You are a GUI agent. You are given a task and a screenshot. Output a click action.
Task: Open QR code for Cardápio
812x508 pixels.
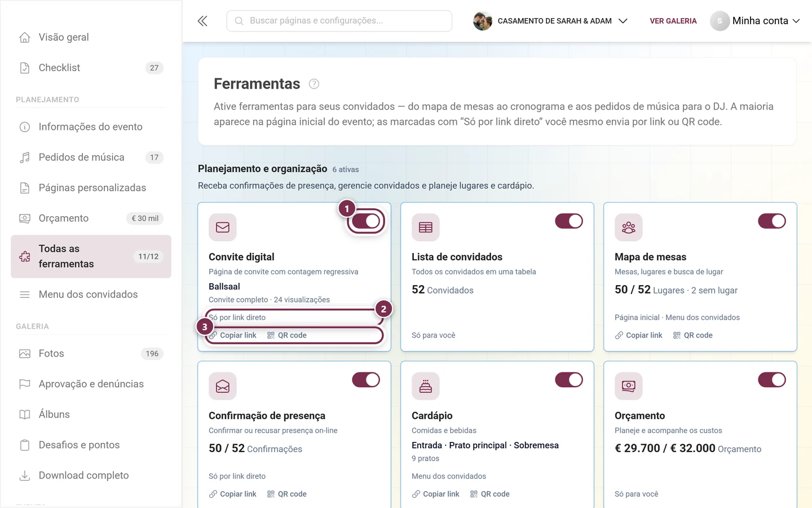[490, 494]
